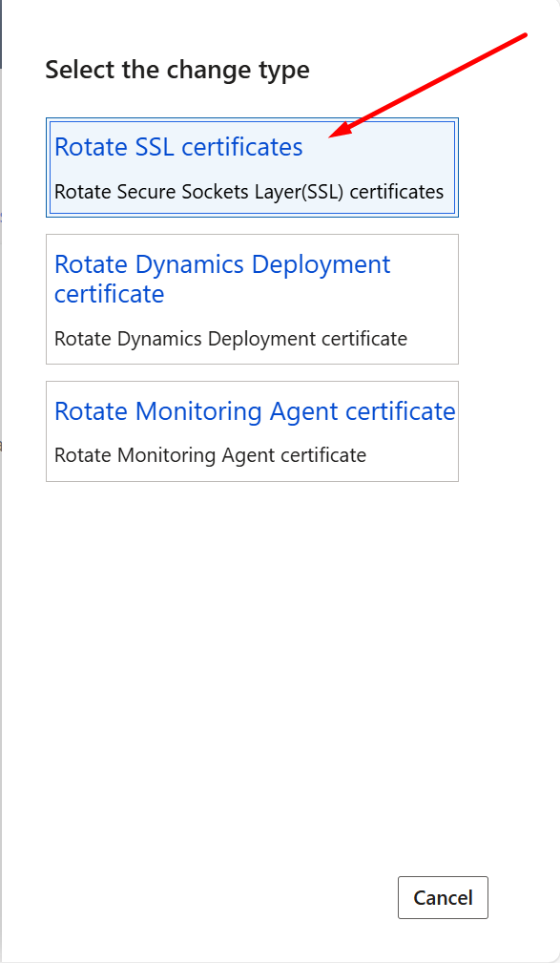Click the Rotate Dynamics Deployment certificate description text
Viewport: 560px width, 963px height.
click(x=231, y=339)
